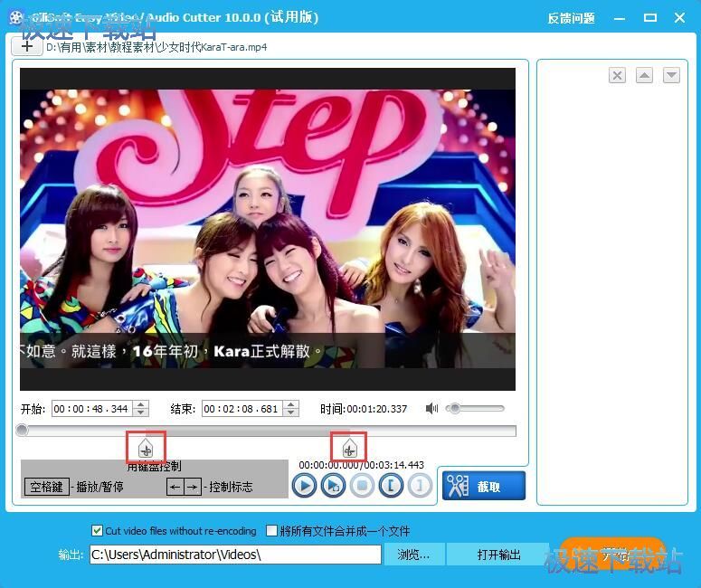Click the 空格键 play/pause key button
The height and width of the screenshot is (588, 701).
point(46,486)
